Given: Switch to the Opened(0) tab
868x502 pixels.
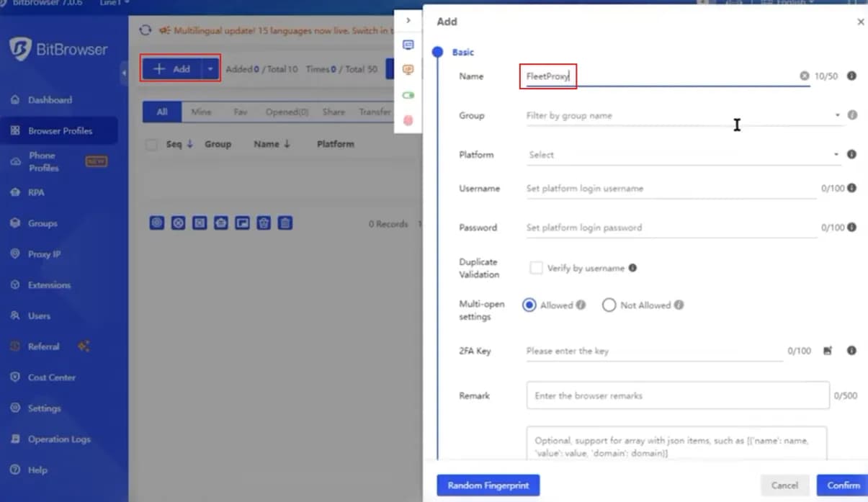Looking at the screenshot, I should pyautogui.click(x=287, y=112).
